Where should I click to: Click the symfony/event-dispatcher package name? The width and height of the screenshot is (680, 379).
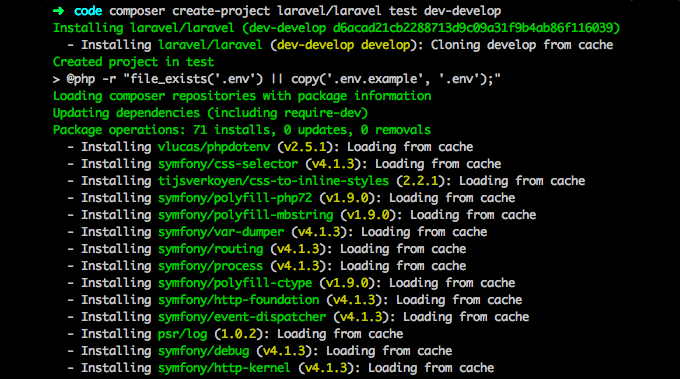(x=242, y=317)
